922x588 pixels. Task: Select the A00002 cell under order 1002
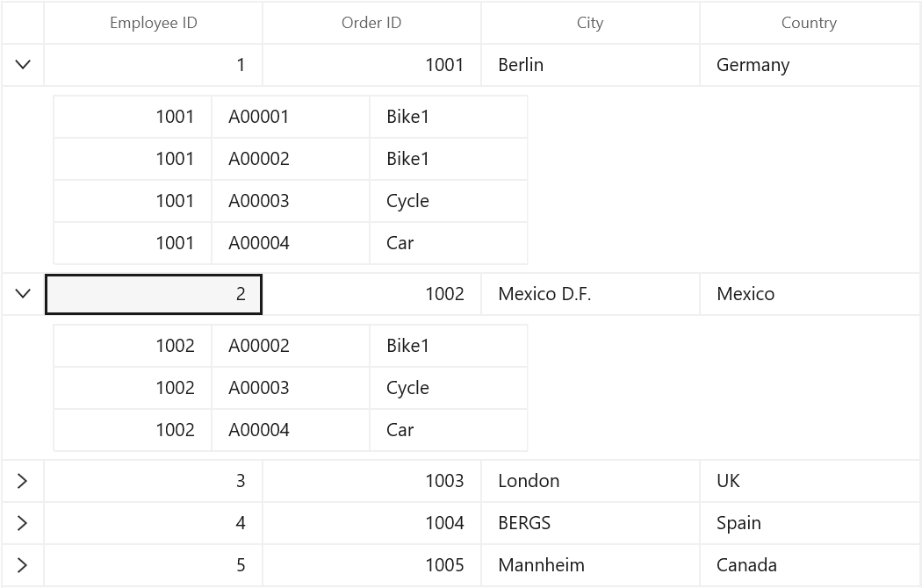pos(291,346)
